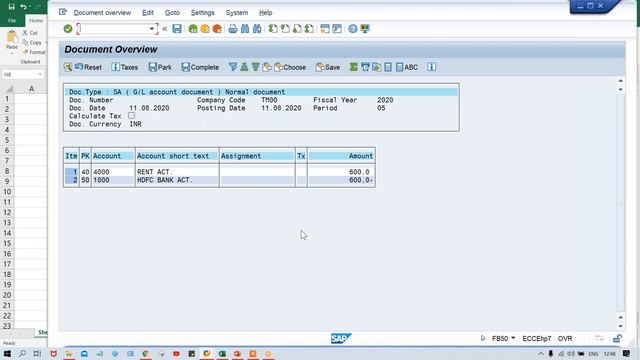Open the Help menu
640x360 pixels.
click(265, 13)
